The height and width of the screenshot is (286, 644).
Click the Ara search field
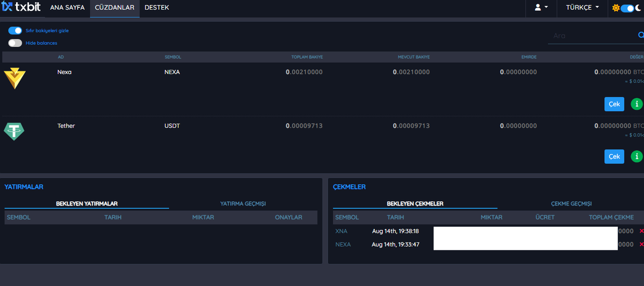coord(593,35)
